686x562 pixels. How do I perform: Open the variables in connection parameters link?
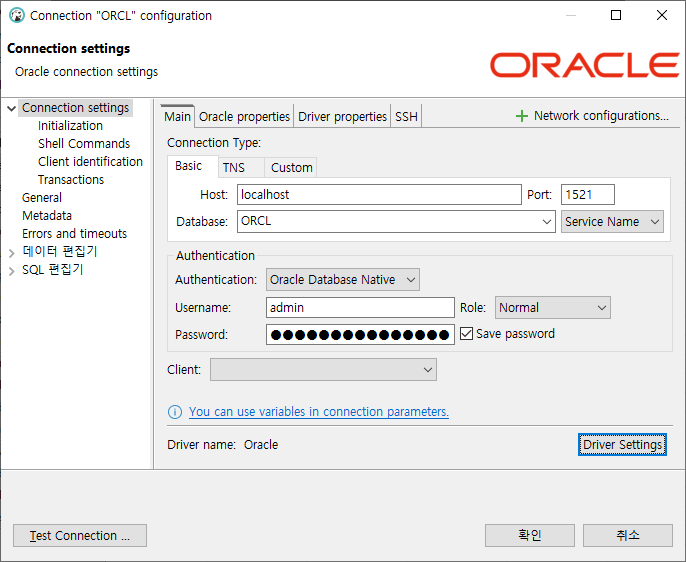coord(318,412)
